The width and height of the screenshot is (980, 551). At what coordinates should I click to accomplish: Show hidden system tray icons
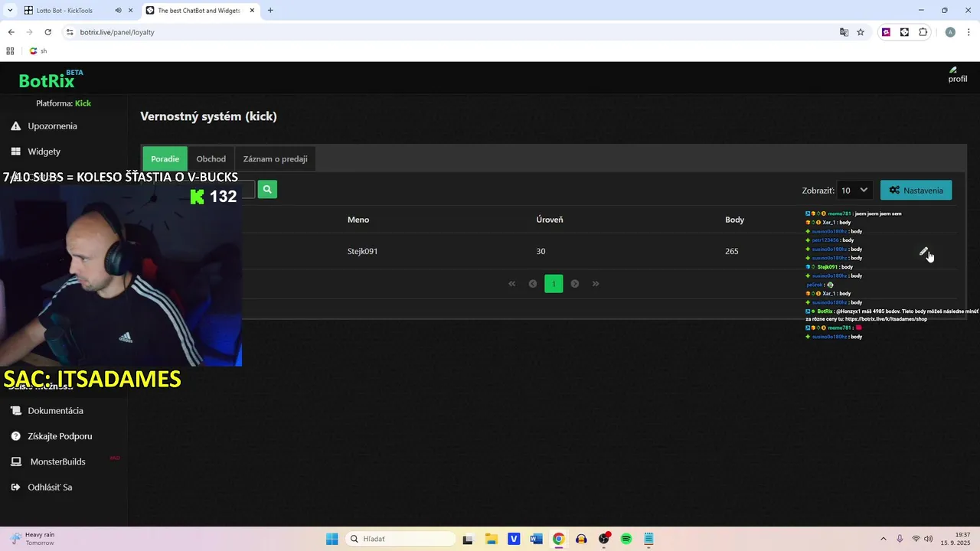pos(883,539)
